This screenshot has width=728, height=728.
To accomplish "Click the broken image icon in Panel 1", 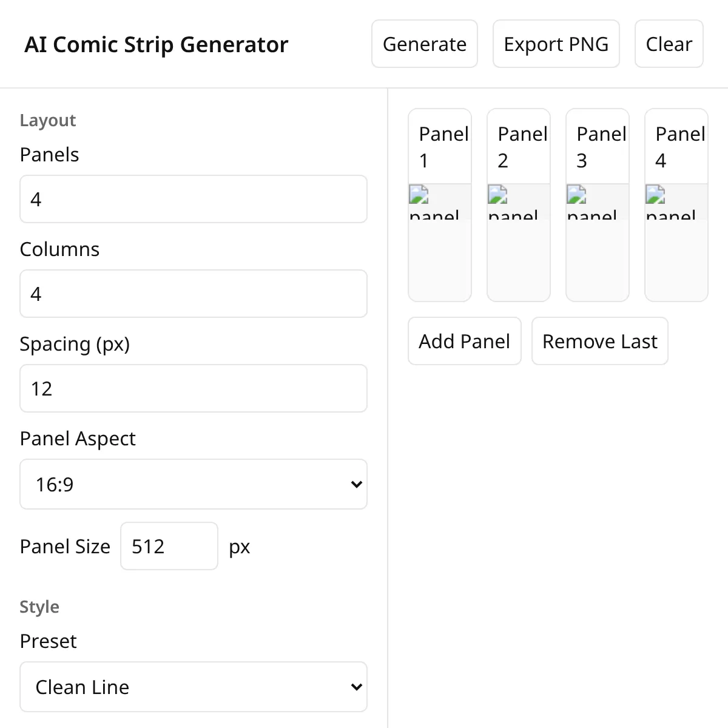I will click(419, 195).
